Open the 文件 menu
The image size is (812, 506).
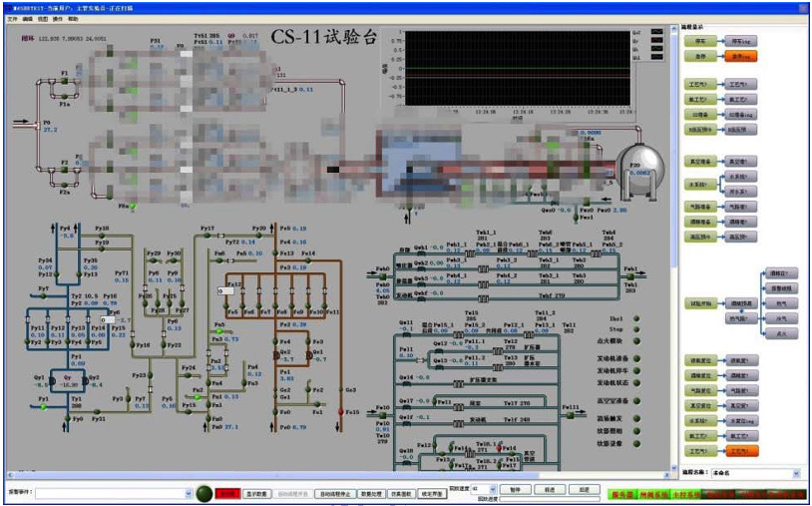(x=13, y=19)
